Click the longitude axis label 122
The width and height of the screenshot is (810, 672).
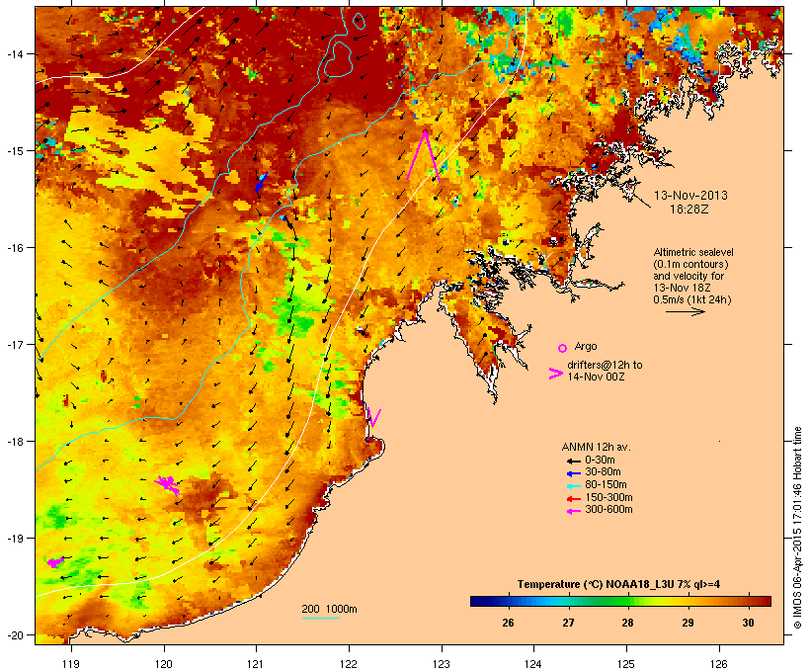[349, 664]
